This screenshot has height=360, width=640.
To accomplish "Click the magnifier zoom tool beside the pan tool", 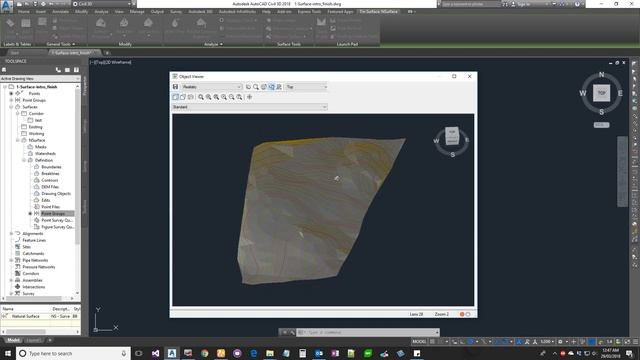I will coord(256,87).
